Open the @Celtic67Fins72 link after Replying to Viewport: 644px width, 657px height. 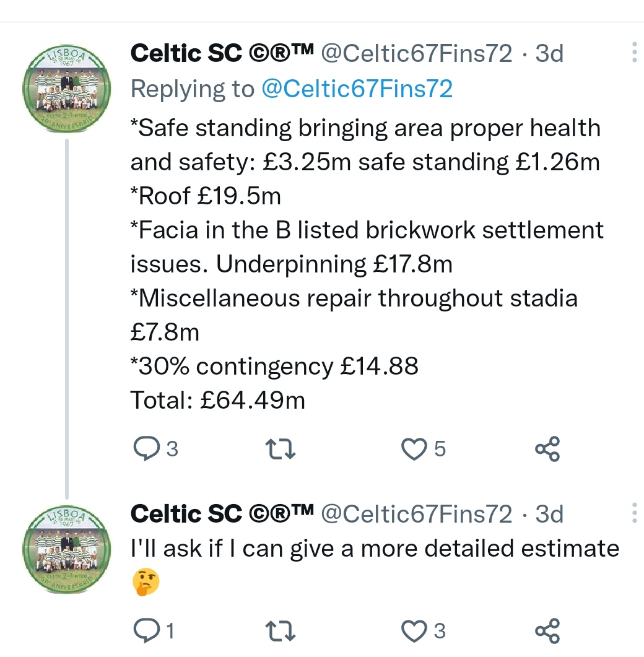point(357,90)
